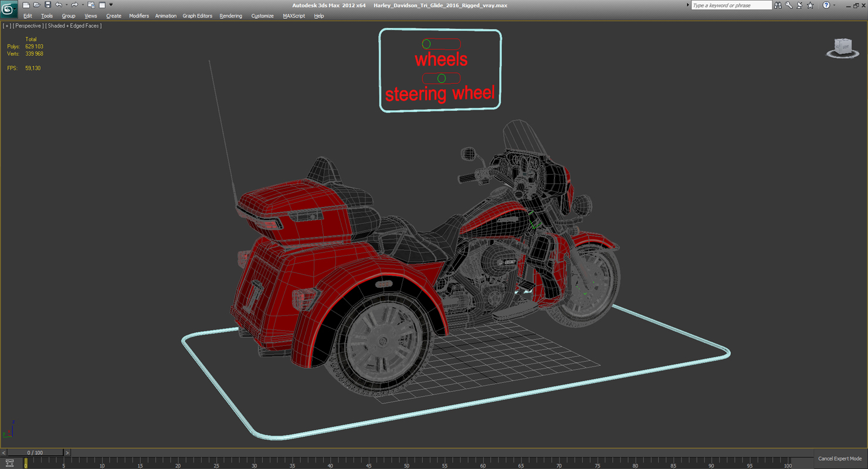Viewport: 868px width, 469px height.
Task: Select the red 'steering wheel' text label
Action: [x=440, y=93]
